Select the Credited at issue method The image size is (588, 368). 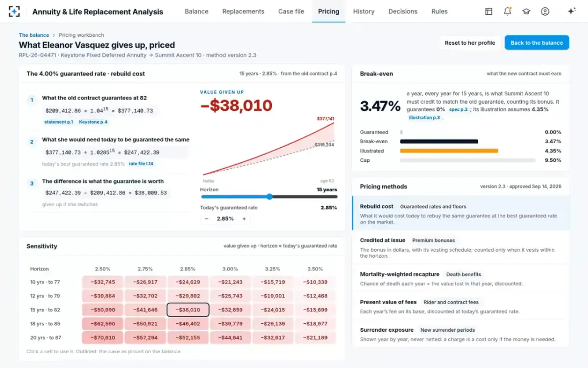(461, 247)
